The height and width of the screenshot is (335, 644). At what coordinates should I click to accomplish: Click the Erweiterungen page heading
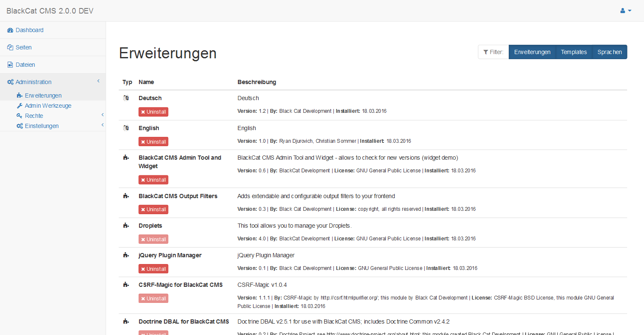pyautogui.click(x=168, y=53)
